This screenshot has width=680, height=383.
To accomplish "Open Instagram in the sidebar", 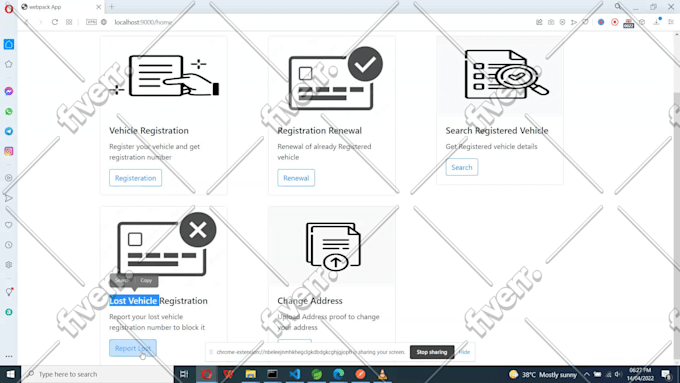I will (9, 151).
